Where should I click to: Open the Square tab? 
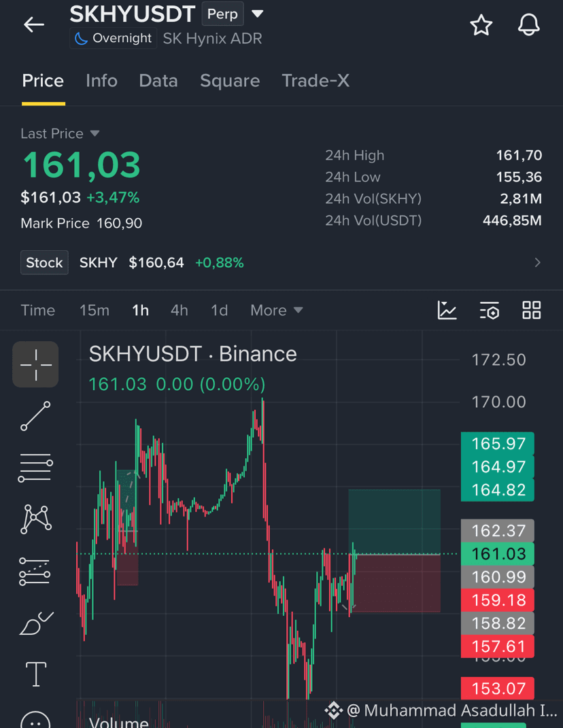pyautogui.click(x=230, y=81)
